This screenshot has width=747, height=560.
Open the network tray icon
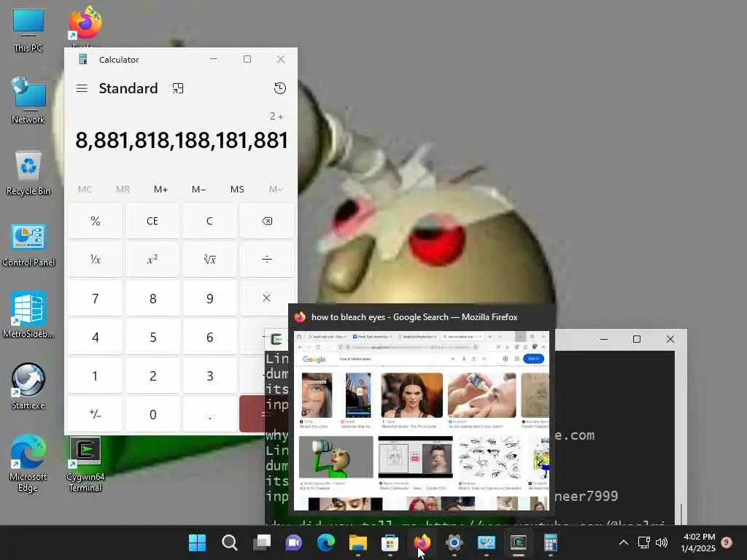point(644,542)
